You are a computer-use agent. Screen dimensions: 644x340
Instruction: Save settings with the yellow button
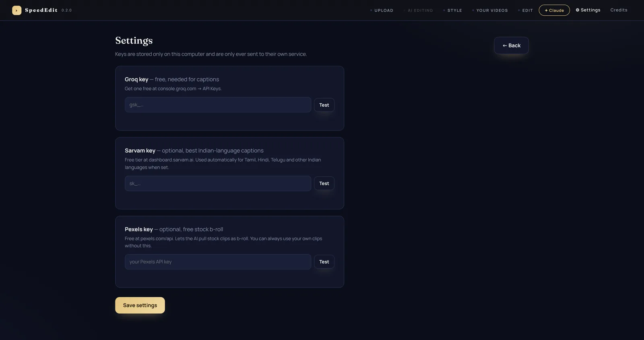tap(140, 305)
